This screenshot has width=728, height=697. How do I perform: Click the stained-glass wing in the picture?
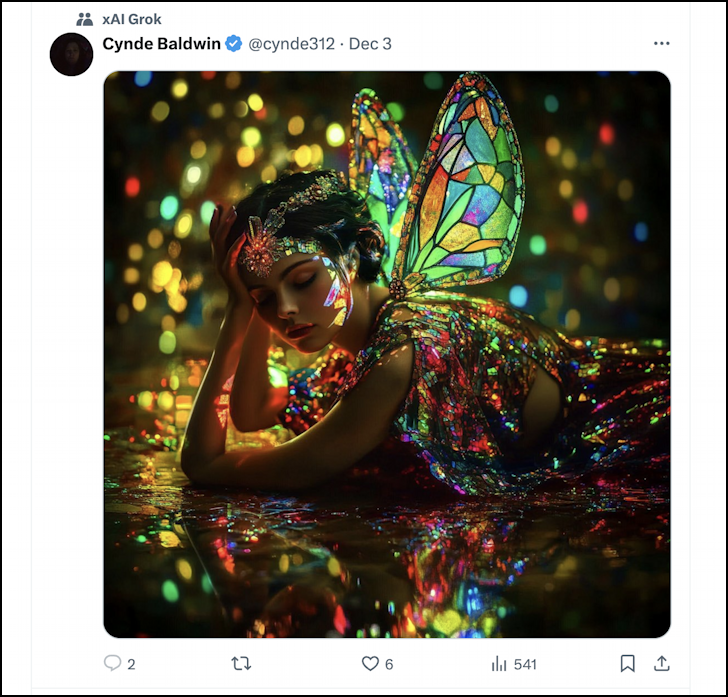pos(465,180)
